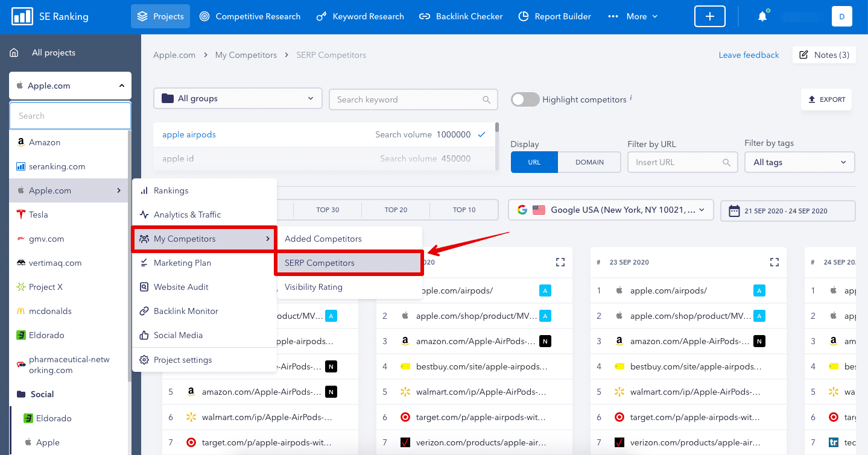The width and height of the screenshot is (868, 455).
Task: Expand the My Competitors submenu arrow
Action: 268,239
